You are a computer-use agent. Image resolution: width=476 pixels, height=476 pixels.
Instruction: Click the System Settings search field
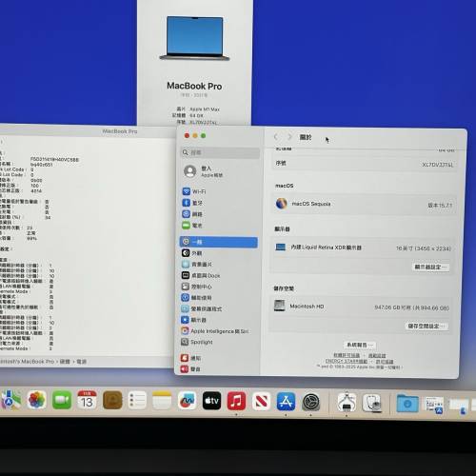[x=220, y=152]
